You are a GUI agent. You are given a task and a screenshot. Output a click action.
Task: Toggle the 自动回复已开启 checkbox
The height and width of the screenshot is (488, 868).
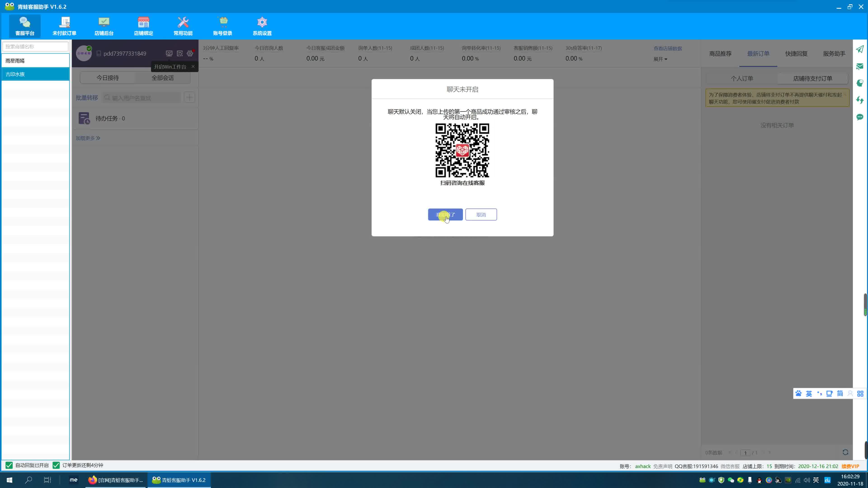pyautogui.click(x=9, y=465)
